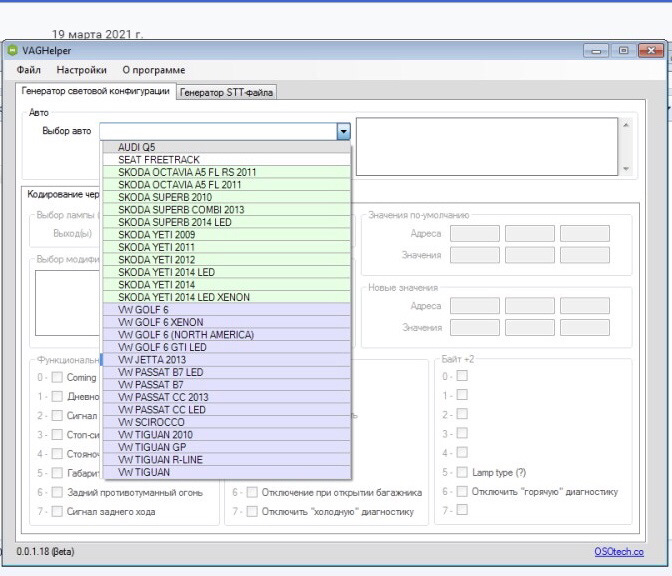The image size is (672, 576).
Task: Choose SKODA YETI 2014 LED XENON
Action: [227, 297]
